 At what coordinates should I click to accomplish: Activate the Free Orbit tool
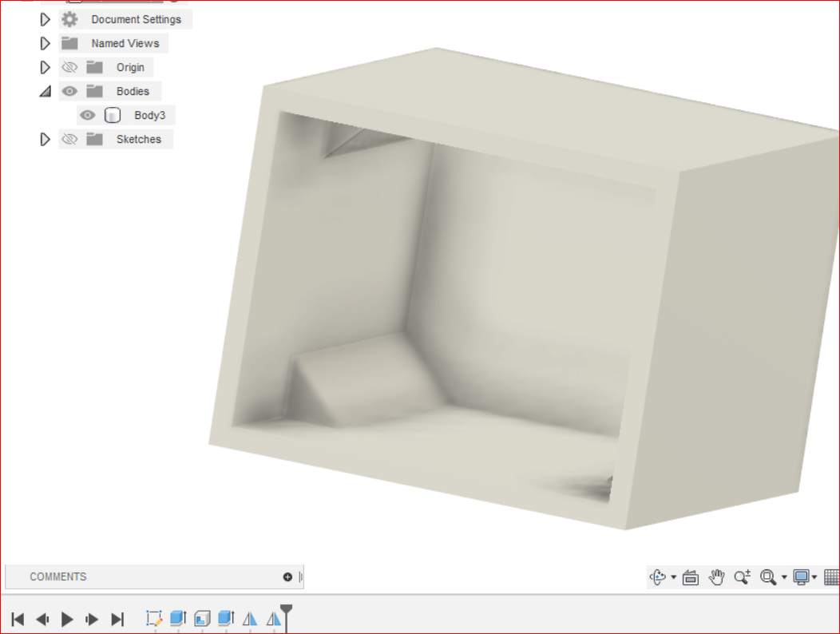point(657,577)
